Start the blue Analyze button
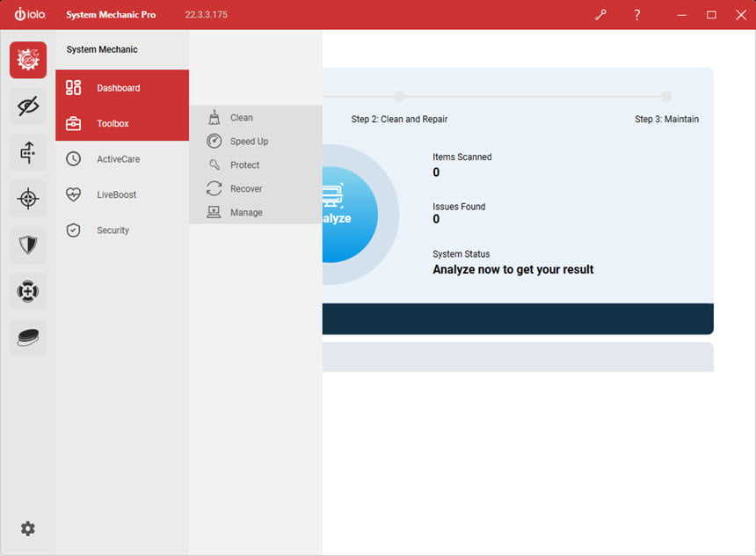Screen dimensions: 756x556 point(350,215)
